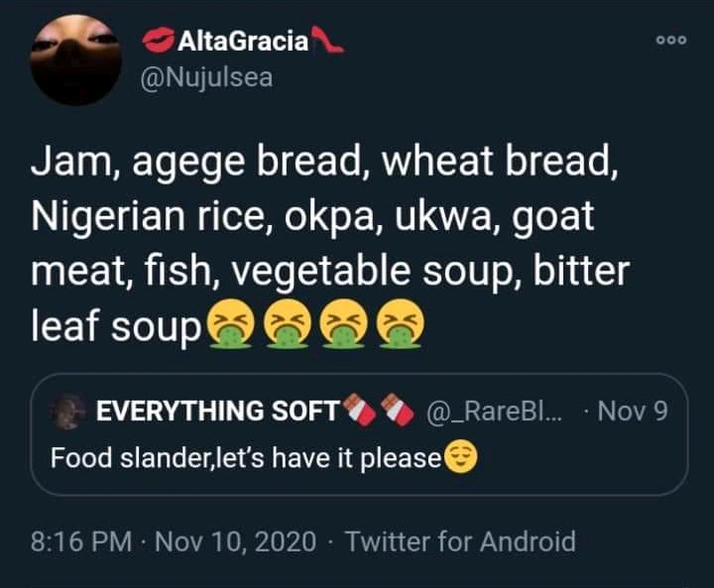Screen dimensions: 714x588
Task: Click the 'Twitter for Android' source link
Action: pyautogui.click(x=461, y=541)
